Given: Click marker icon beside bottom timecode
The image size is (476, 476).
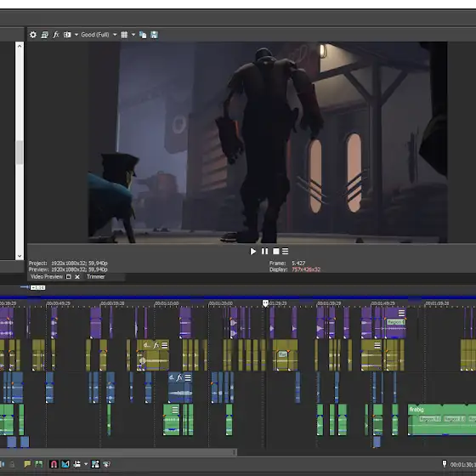Looking at the screenshot, I should 445,464.
